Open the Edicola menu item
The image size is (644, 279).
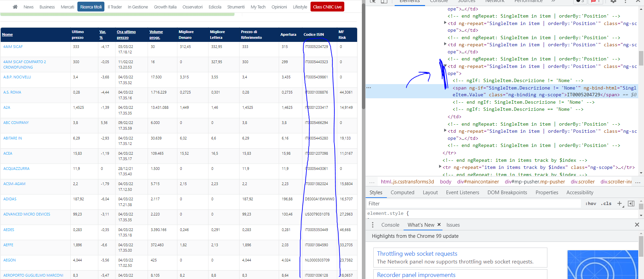tap(215, 7)
